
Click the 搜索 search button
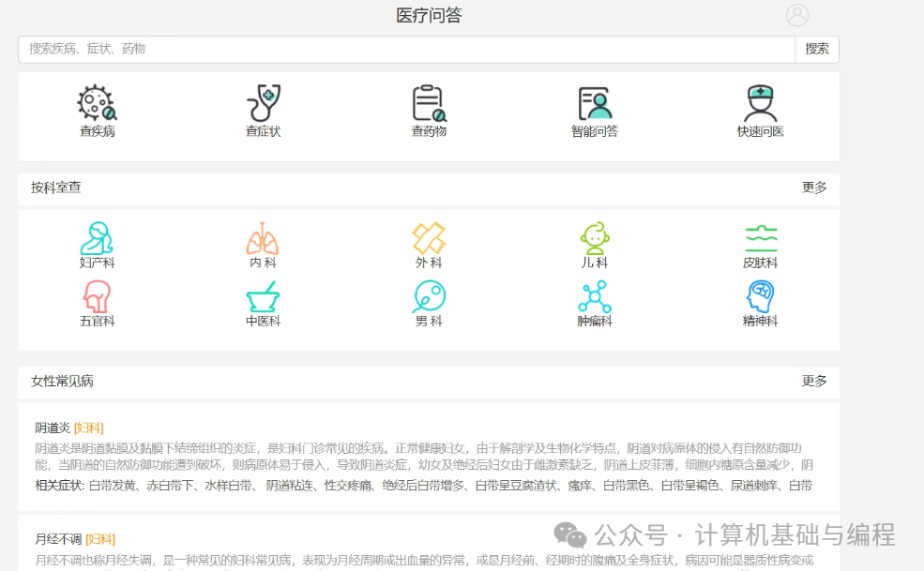click(817, 49)
